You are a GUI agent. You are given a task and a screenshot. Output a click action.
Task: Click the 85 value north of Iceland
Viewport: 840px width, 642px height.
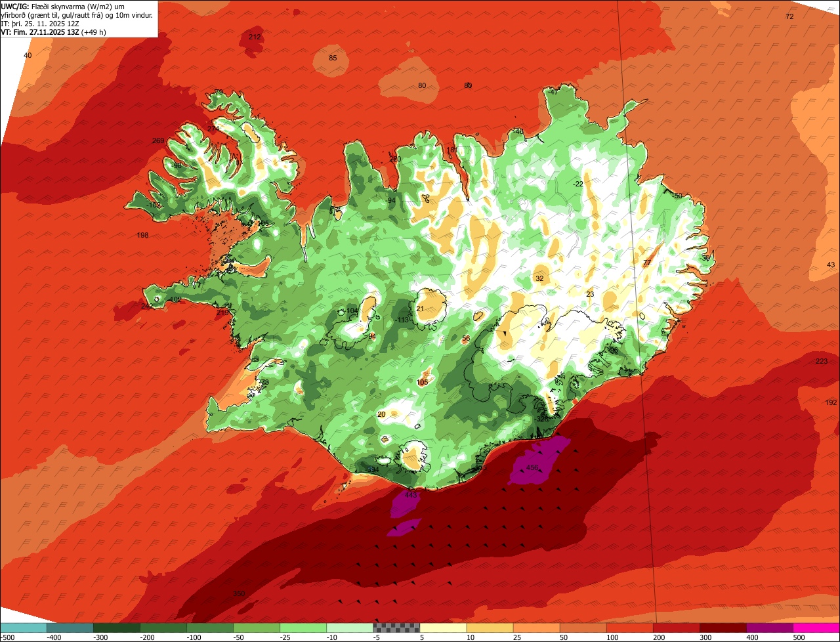(333, 58)
